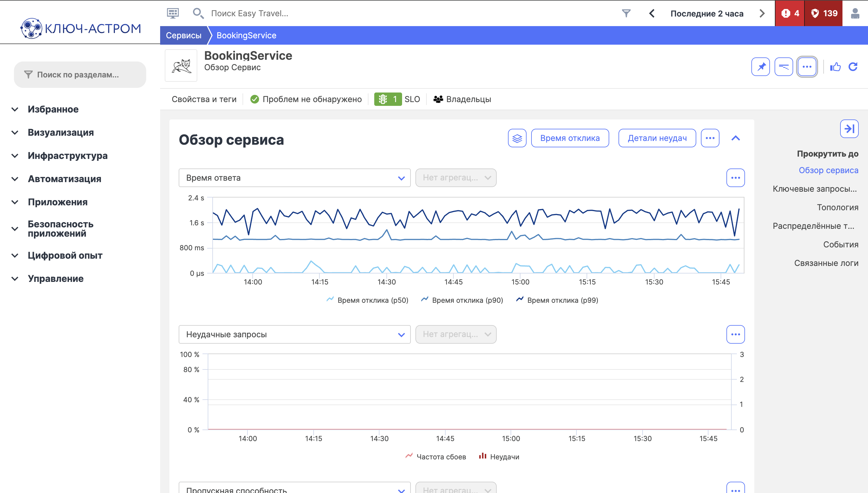This screenshot has height=493, width=868.
Task: Click the refresh icon in the header
Action: pos(853,67)
